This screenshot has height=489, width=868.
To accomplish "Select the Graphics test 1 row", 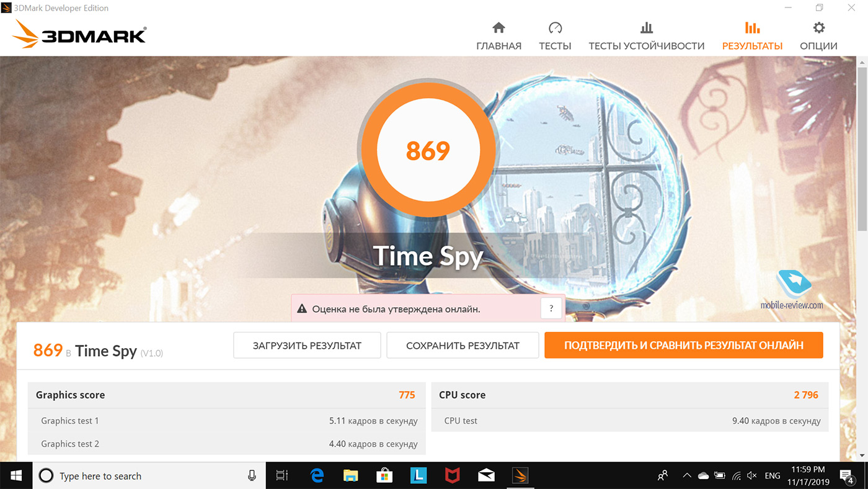I will (x=227, y=421).
